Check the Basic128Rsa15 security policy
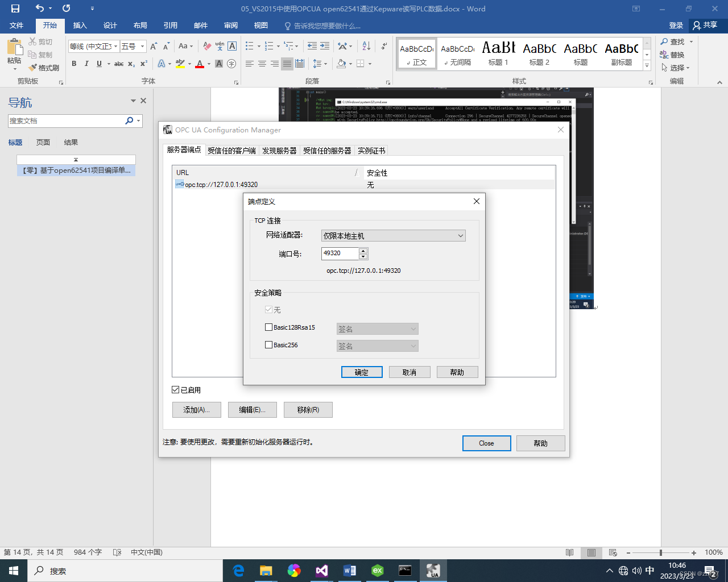The width and height of the screenshot is (728, 582). 269,327
